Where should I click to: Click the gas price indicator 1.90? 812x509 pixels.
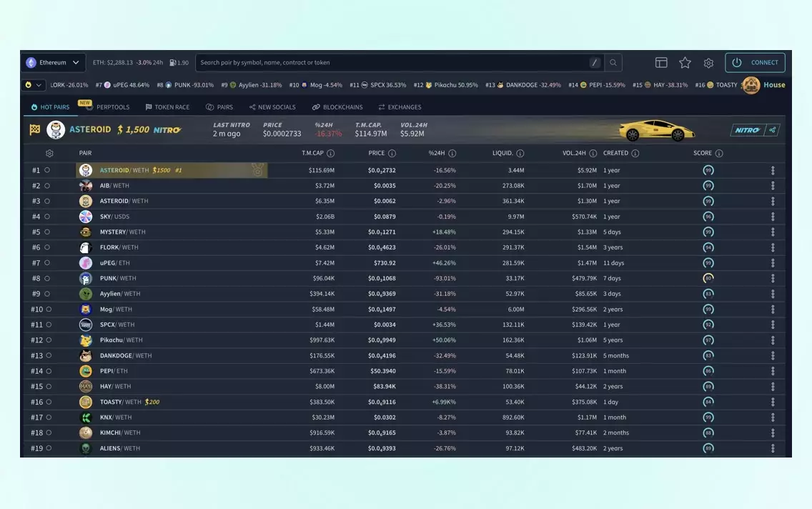pyautogui.click(x=179, y=63)
